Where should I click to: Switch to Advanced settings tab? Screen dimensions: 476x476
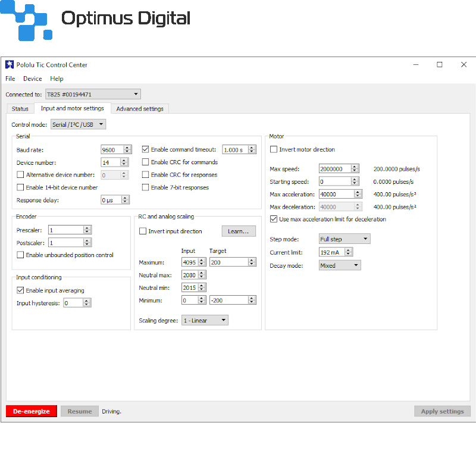(x=140, y=109)
